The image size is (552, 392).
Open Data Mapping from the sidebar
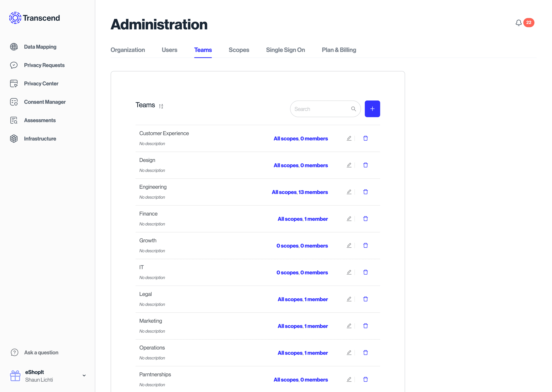40,47
